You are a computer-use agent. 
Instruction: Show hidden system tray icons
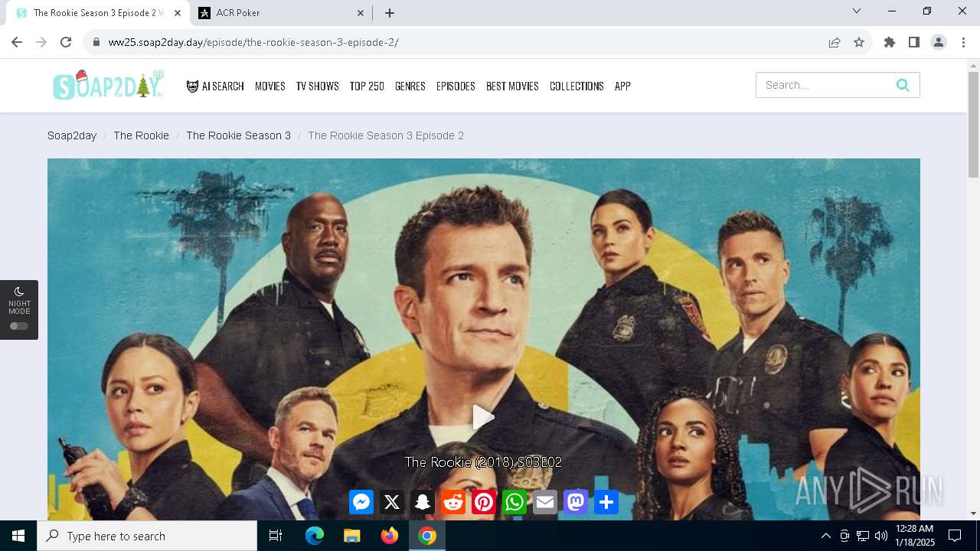[x=825, y=536]
